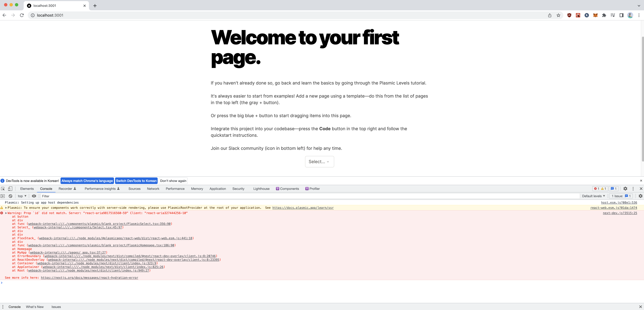Screen dimensions: 644x310
Task: Open the top JavaScript context dropdown
Action: click(22, 196)
